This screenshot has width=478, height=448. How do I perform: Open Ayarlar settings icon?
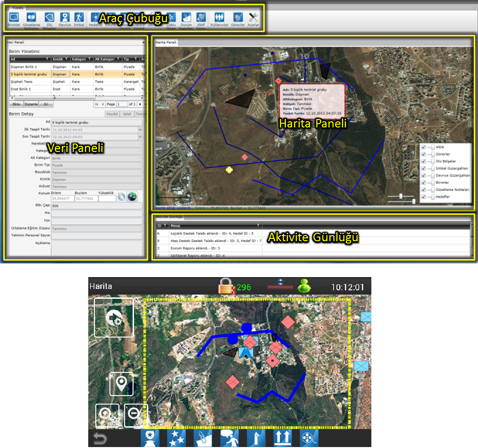point(253,19)
